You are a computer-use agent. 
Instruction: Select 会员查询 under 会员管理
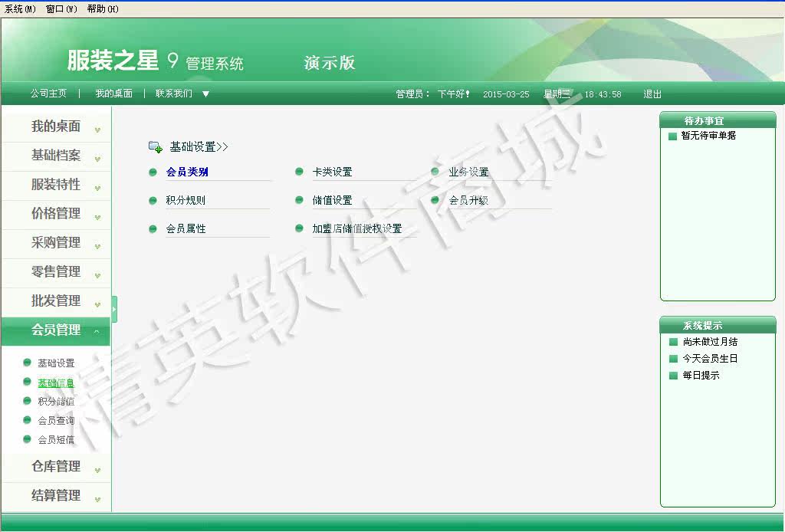coord(56,420)
